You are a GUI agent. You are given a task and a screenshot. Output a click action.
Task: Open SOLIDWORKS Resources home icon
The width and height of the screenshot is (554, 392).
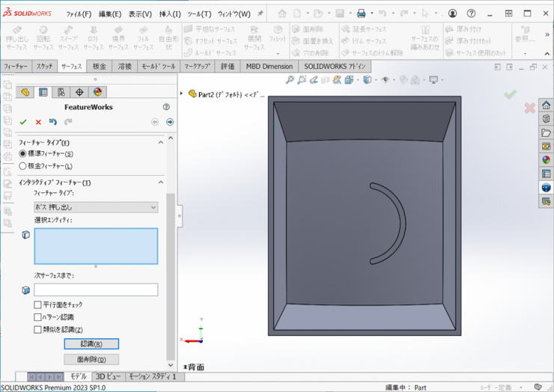[546, 105]
